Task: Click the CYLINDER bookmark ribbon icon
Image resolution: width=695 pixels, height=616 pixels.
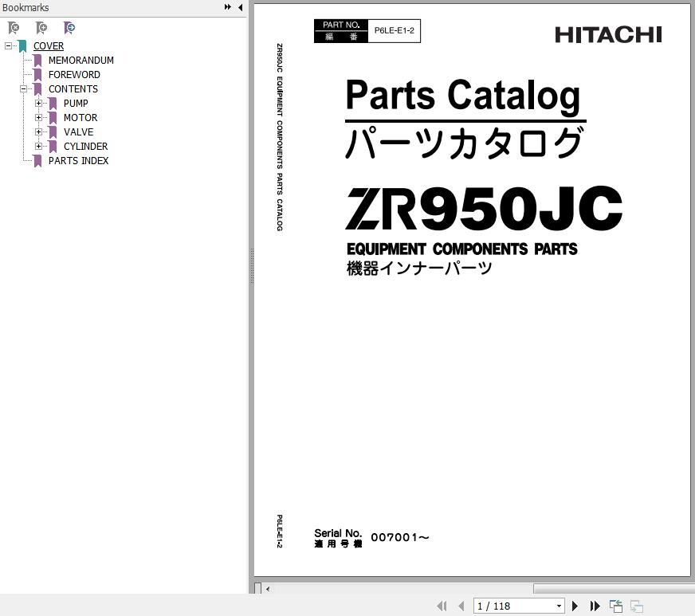Action: [x=53, y=147]
